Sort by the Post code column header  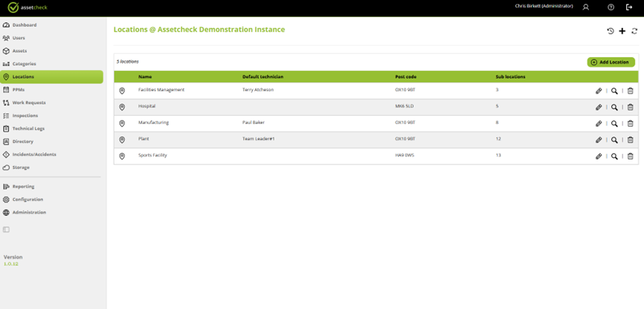coord(405,77)
